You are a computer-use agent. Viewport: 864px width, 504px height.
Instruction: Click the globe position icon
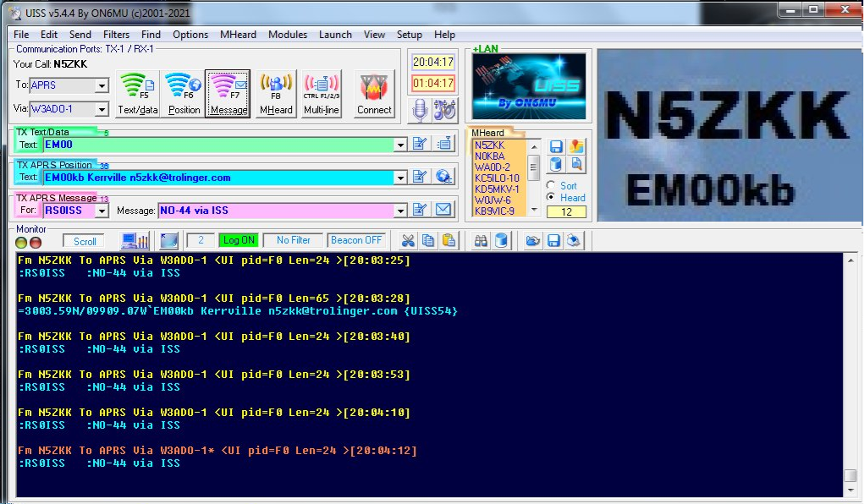click(x=443, y=177)
